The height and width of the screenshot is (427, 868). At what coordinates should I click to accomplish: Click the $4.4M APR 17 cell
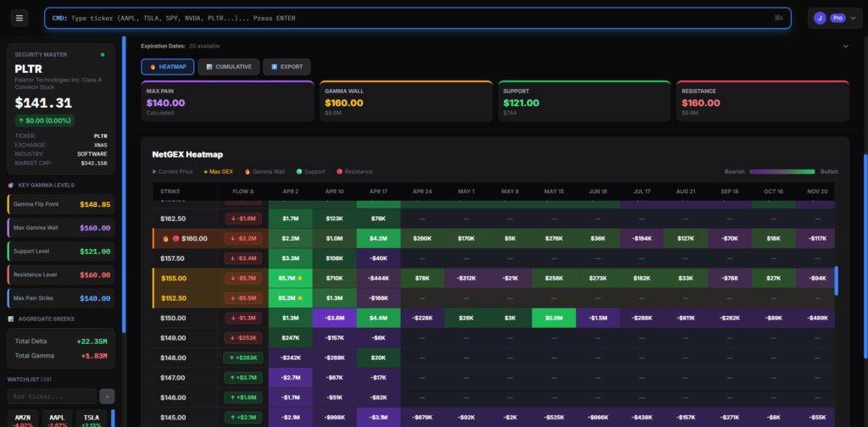[378, 318]
